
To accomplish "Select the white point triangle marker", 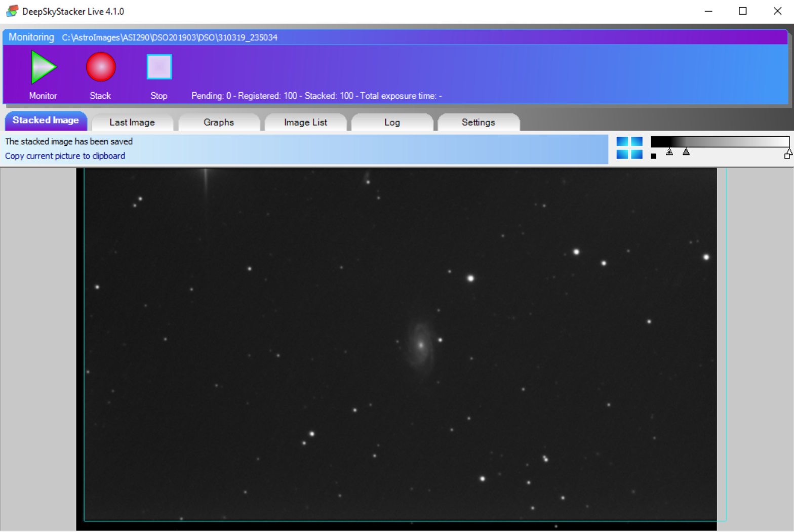I will (788, 151).
